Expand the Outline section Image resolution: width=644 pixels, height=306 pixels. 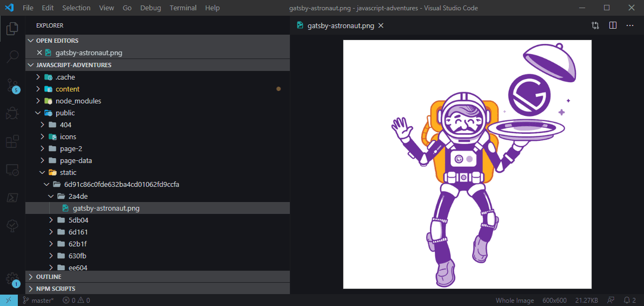158,277
